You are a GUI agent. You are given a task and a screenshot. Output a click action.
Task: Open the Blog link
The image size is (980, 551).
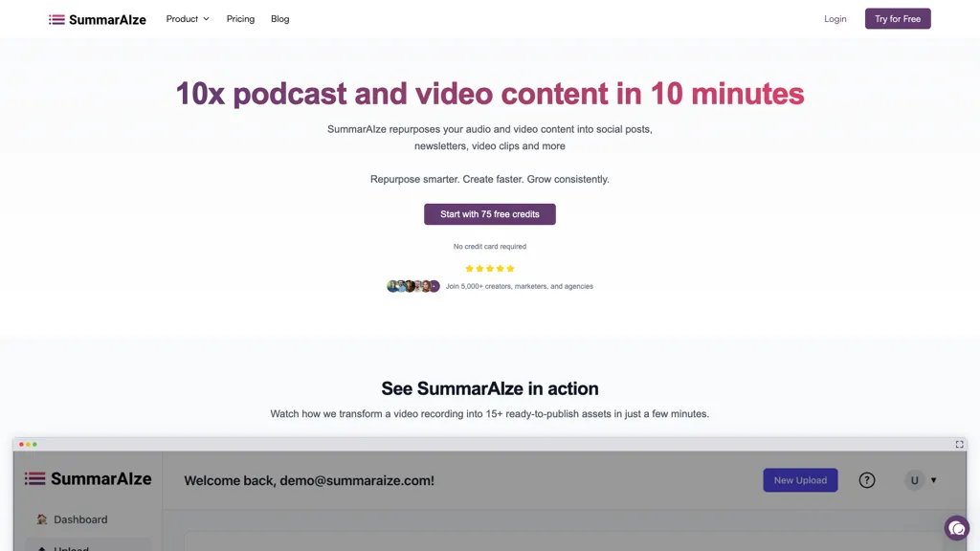pyautogui.click(x=280, y=19)
